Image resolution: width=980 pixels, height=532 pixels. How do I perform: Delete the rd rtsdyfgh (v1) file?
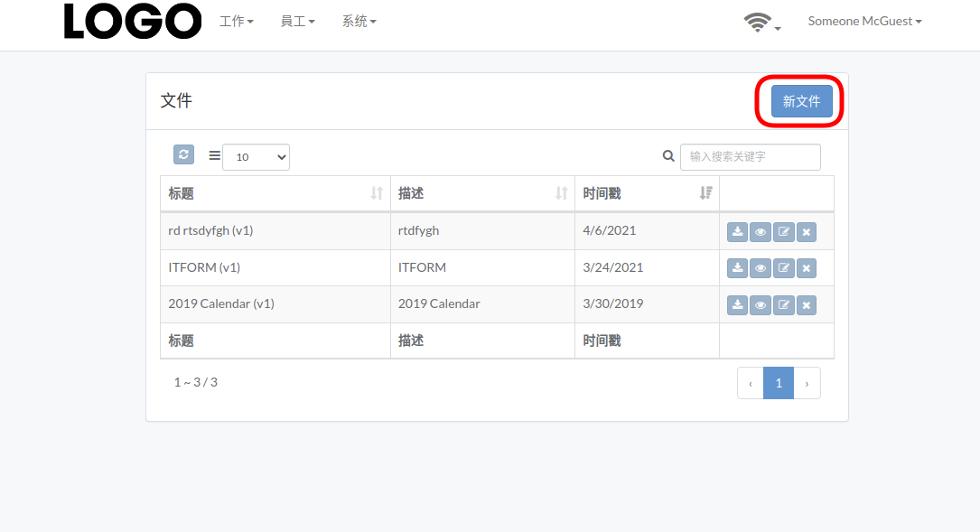pos(807,232)
